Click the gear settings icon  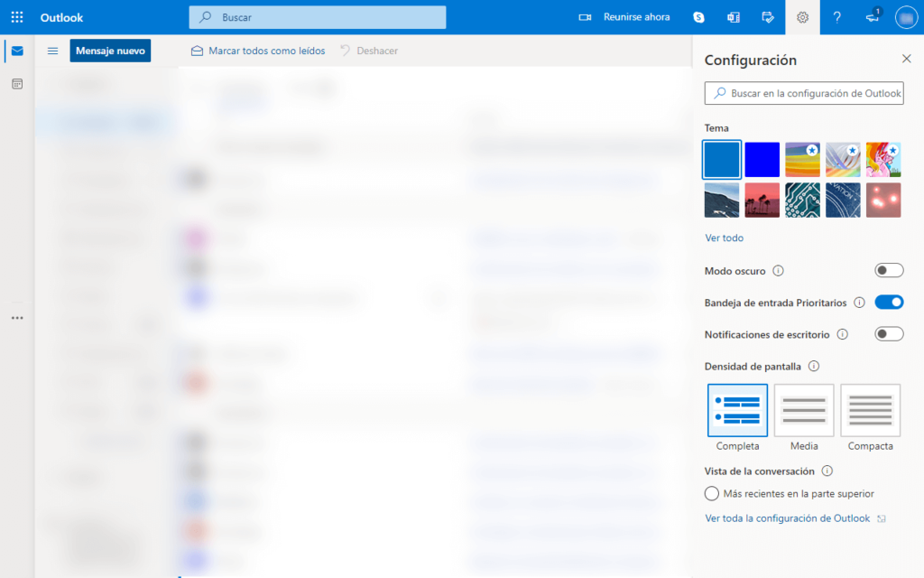802,17
